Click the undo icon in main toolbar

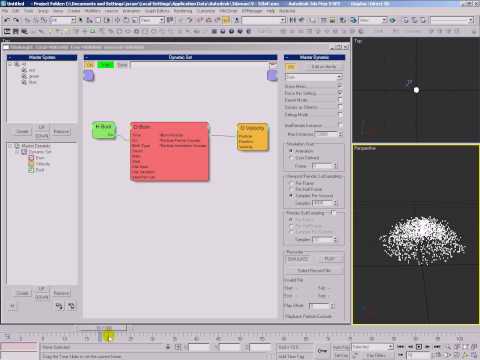tap(6, 20)
